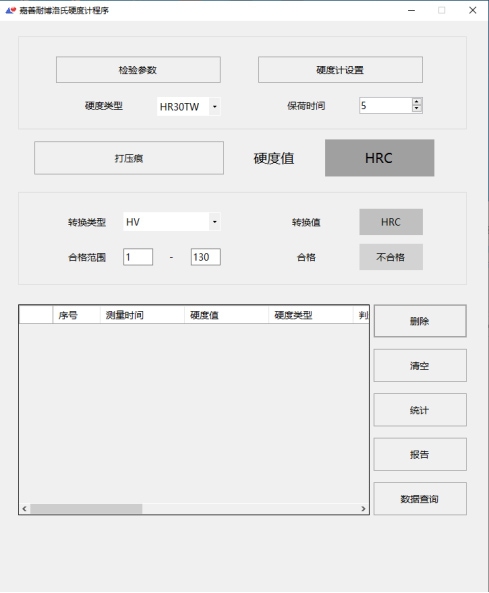Open the 数据查询 data query button
Viewport: 489px width, 593px height.
pos(420,498)
